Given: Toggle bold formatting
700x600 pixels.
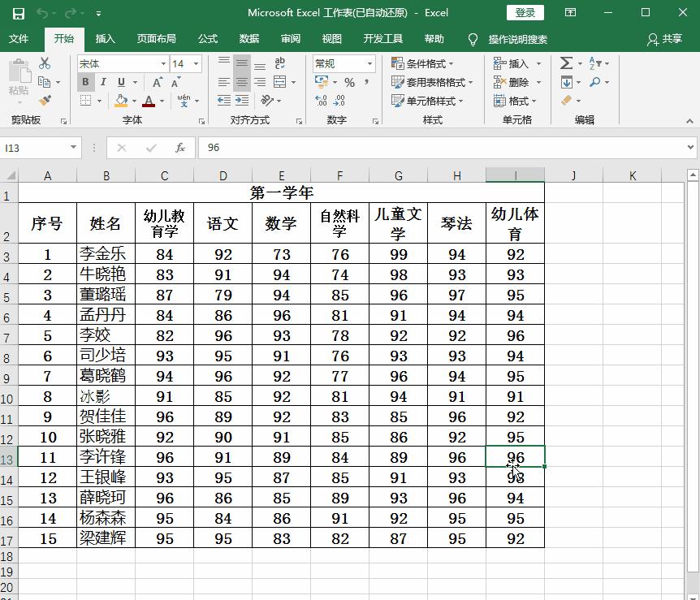Looking at the screenshot, I should click(x=84, y=82).
